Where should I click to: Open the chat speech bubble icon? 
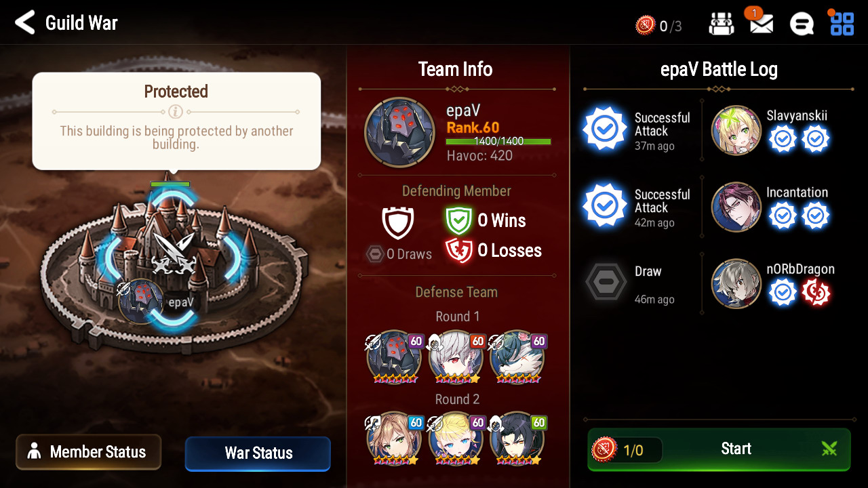802,24
